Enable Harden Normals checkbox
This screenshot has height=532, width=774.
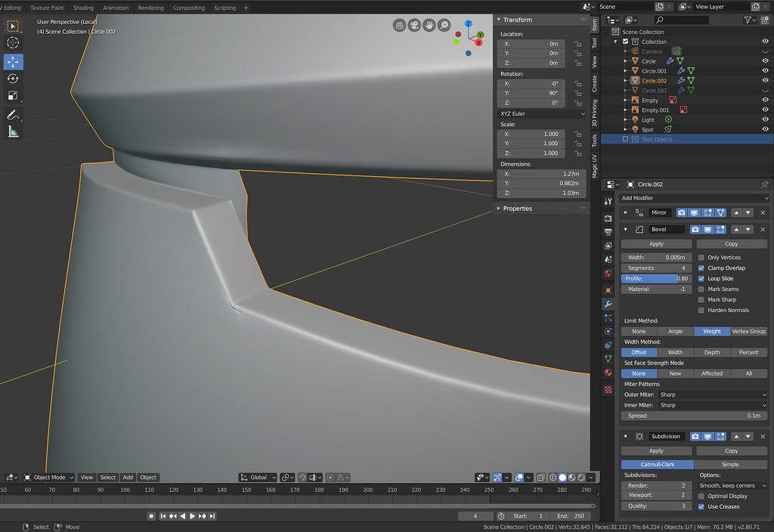[701, 311]
